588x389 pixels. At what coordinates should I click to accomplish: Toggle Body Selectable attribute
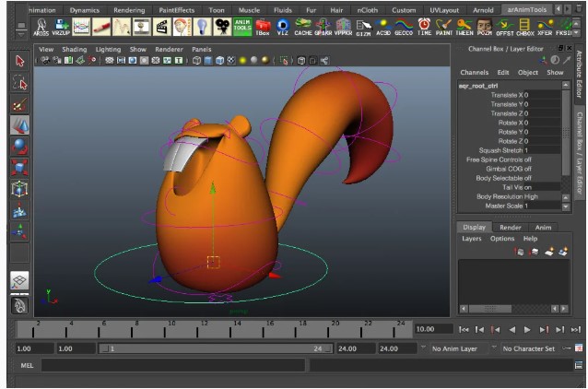tap(510, 178)
